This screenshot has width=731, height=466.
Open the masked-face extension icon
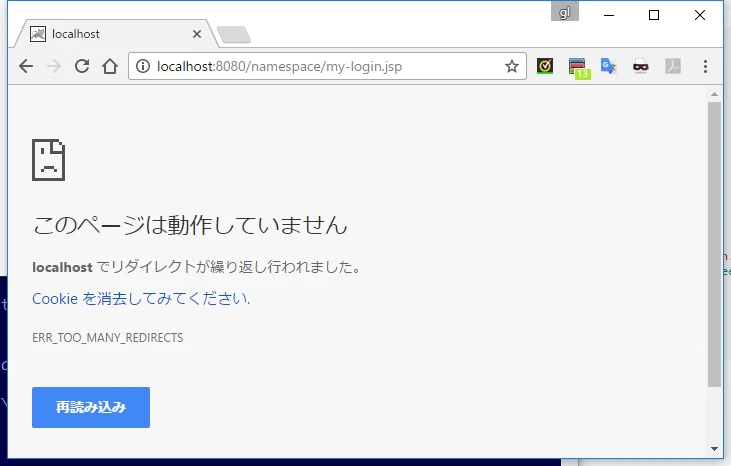641,67
